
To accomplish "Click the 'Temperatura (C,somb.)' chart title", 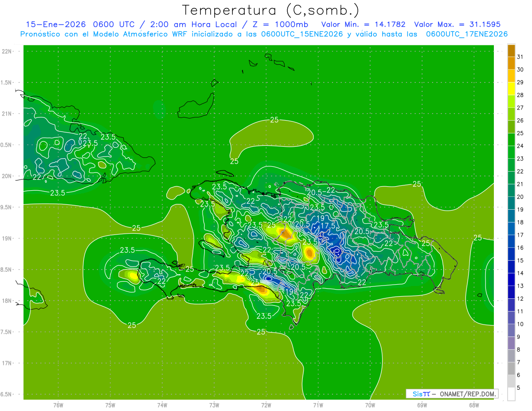I will [270, 10].
